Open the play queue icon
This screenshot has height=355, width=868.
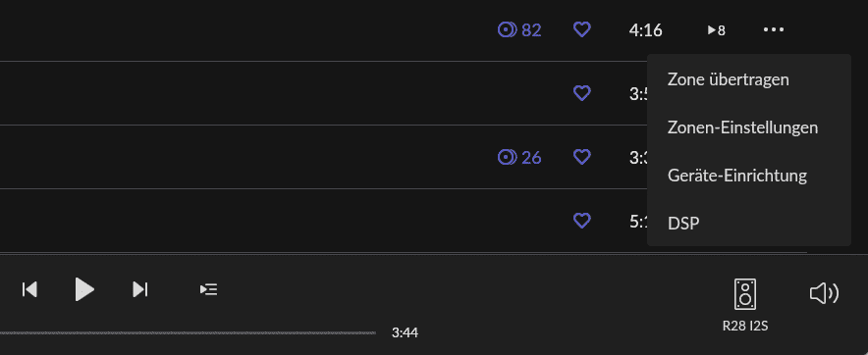pyautogui.click(x=209, y=289)
